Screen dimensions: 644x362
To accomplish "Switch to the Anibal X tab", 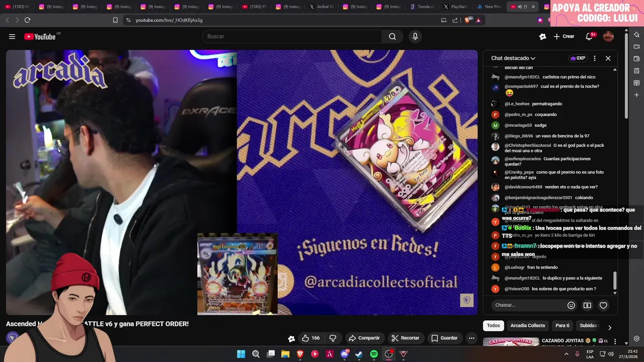I will click(x=321, y=7).
